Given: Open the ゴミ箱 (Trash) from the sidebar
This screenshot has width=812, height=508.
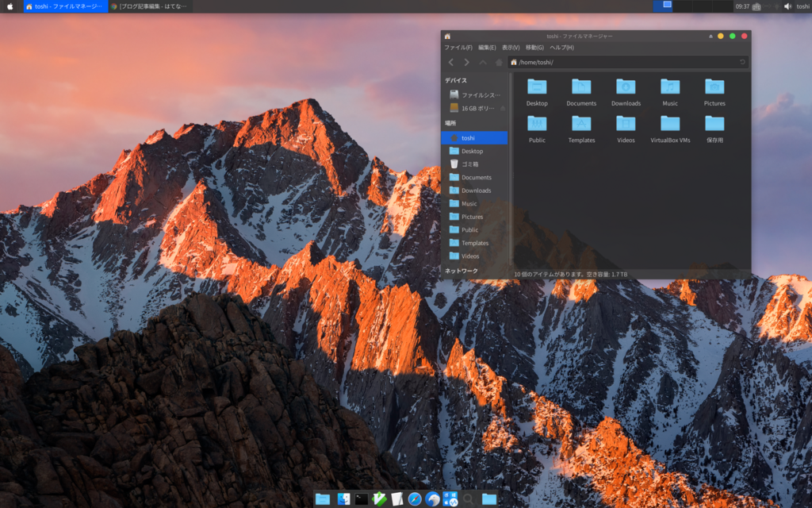Looking at the screenshot, I should [469, 164].
